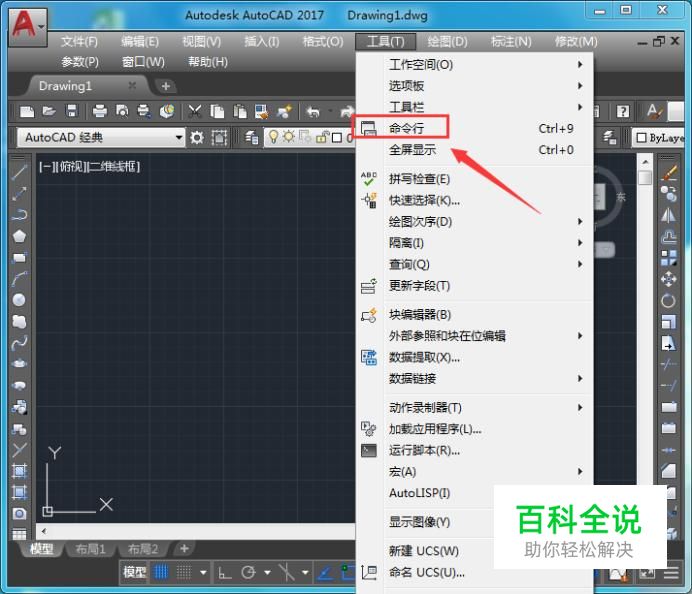The height and width of the screenshot is (594, 692).
Task: Add new drawing tab with plus button
Action: tap(166, 86)
